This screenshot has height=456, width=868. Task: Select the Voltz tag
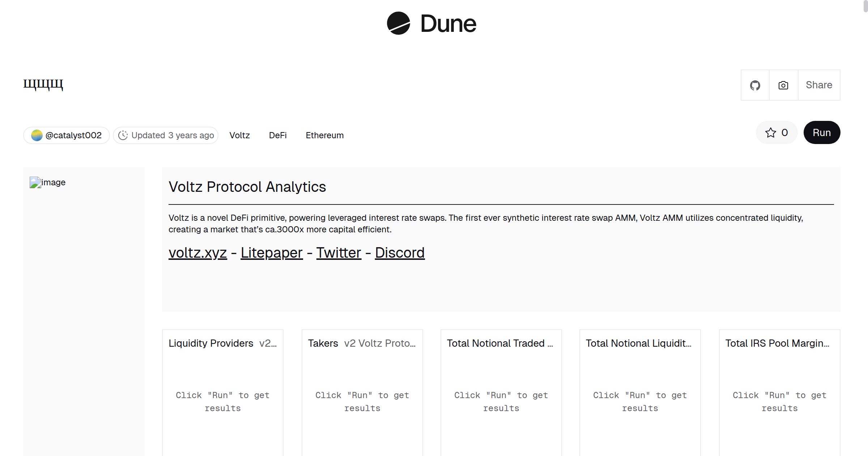tap(239, 135)
